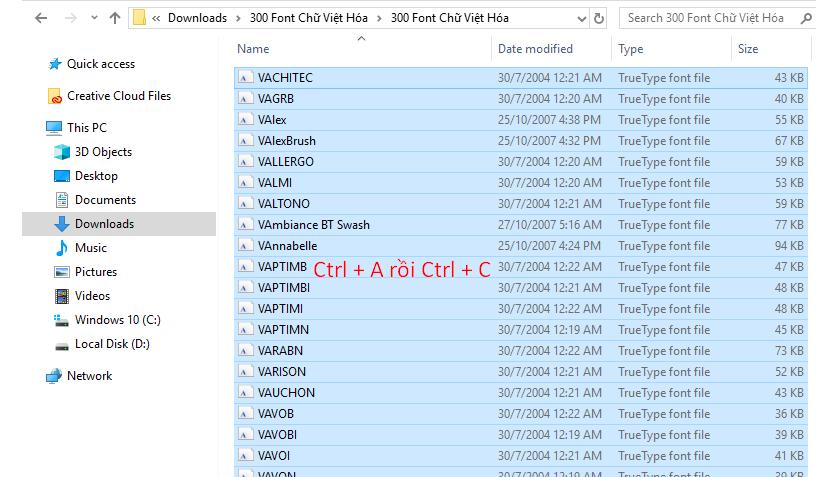Select the VARABN font file
The image size is (816, 477).
[520, 351]
